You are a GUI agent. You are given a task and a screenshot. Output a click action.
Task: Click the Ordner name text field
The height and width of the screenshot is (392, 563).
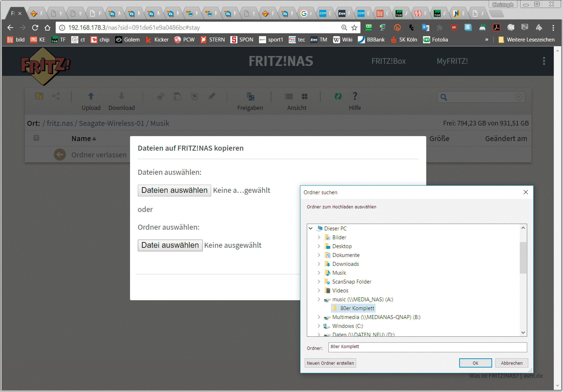tap(427, 347)
